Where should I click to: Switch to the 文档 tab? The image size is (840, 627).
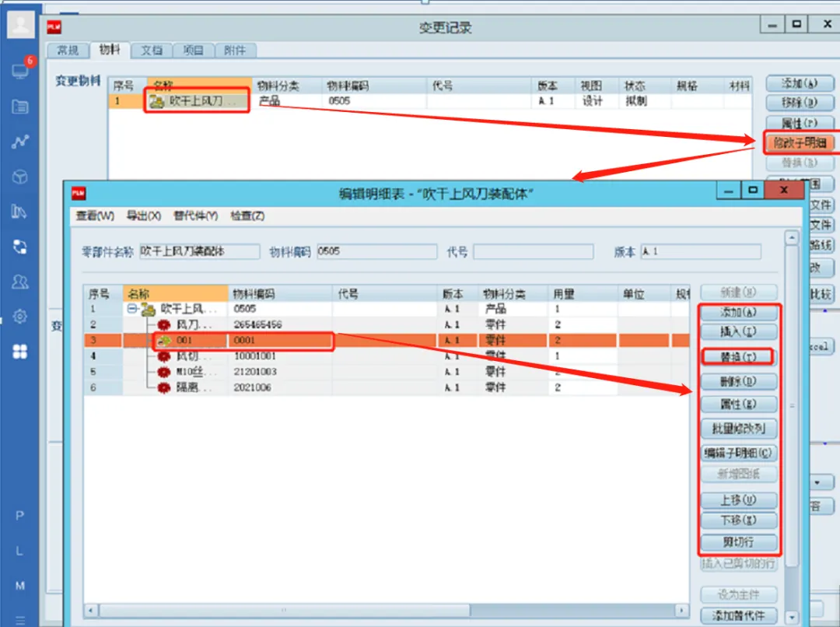151,50
